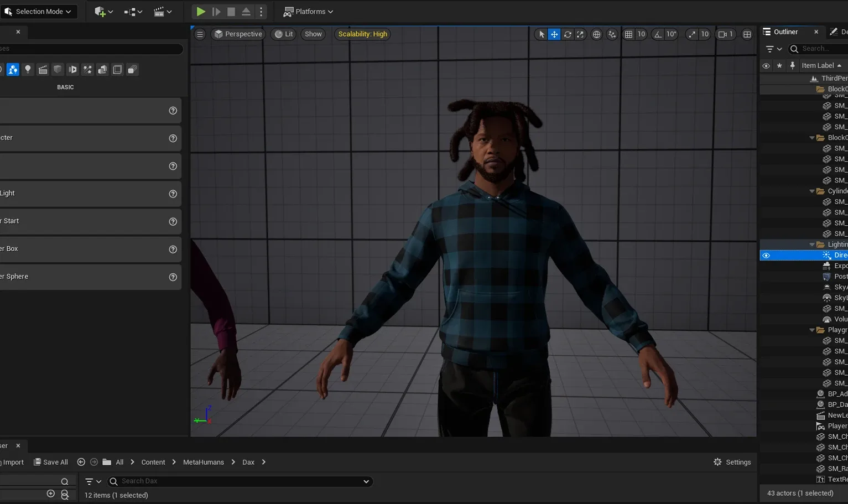Open the Perspective view mode dropdown

coord(238,34)
